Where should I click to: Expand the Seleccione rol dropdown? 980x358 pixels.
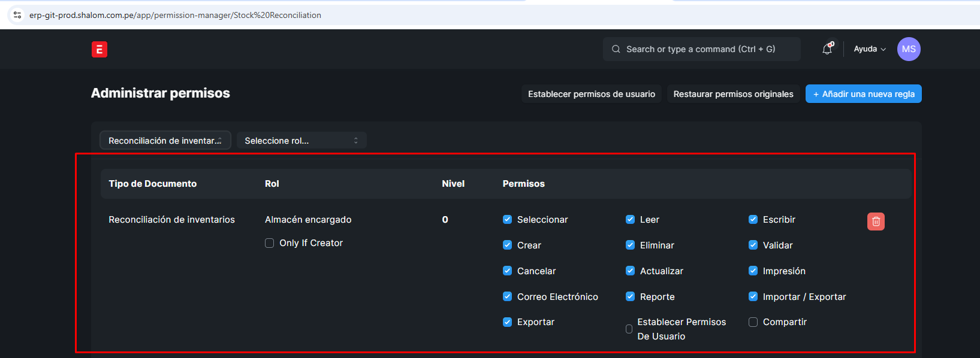coord(301,141)
